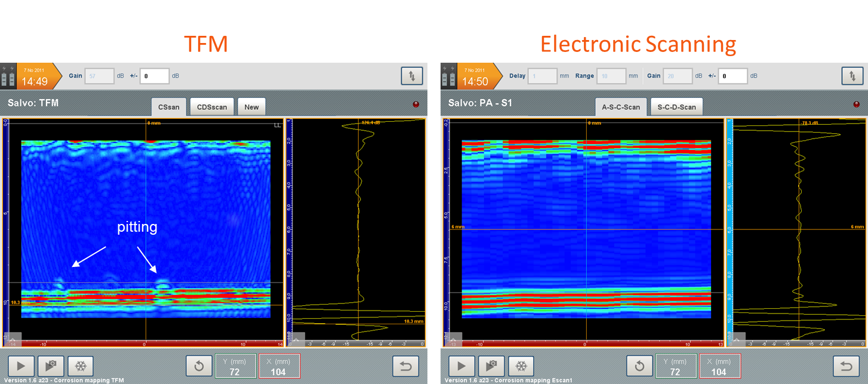
Task: Toggle freeze snowflake in the PA - S1 panel
Action: coord(521,366)
